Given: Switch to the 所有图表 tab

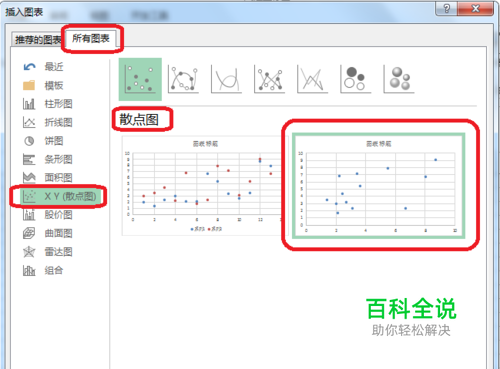Looking at the screenshot, I should point(91,38).
